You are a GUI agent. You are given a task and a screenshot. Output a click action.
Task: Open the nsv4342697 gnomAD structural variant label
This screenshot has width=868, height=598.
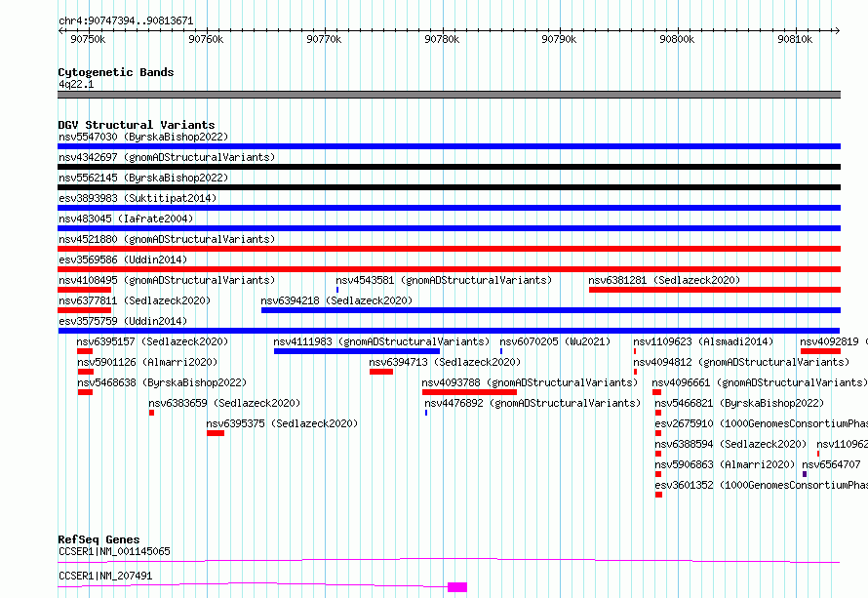pyautogui.click(x=167, y=157)
